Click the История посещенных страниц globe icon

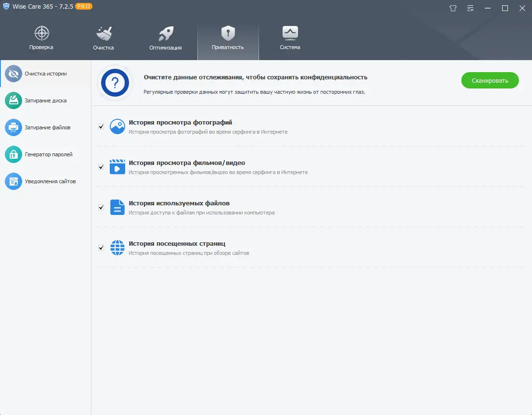click(117, 248)
